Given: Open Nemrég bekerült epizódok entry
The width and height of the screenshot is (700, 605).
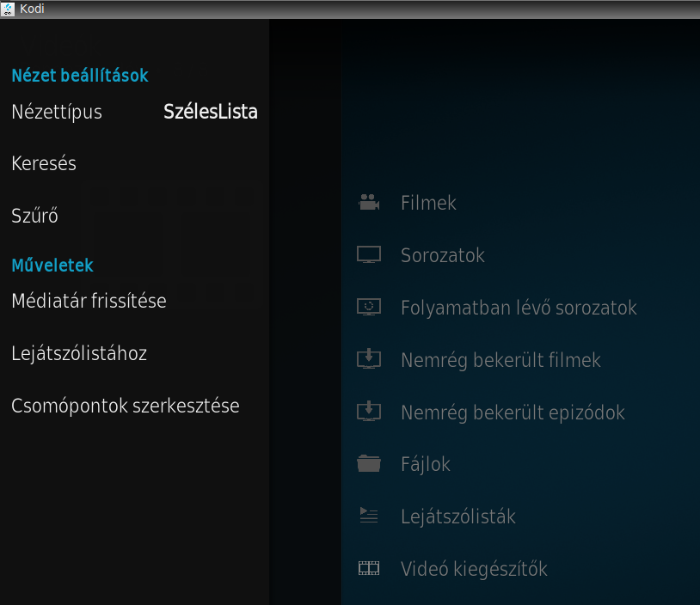Looking at the screenshot, I should [520, 412].
